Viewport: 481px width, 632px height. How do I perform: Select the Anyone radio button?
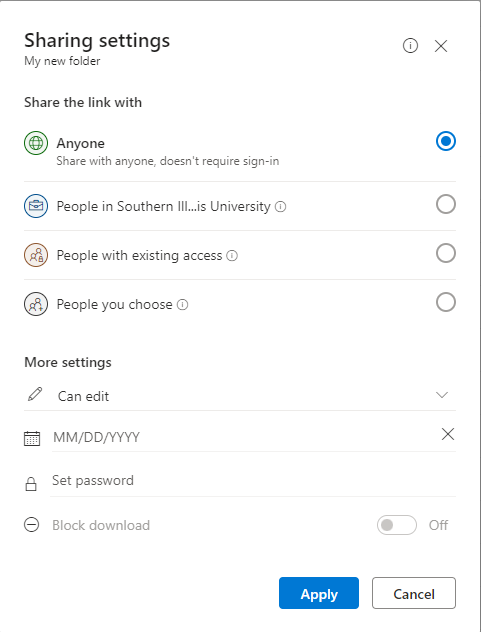pyautogui.click(x=446, y=141)
